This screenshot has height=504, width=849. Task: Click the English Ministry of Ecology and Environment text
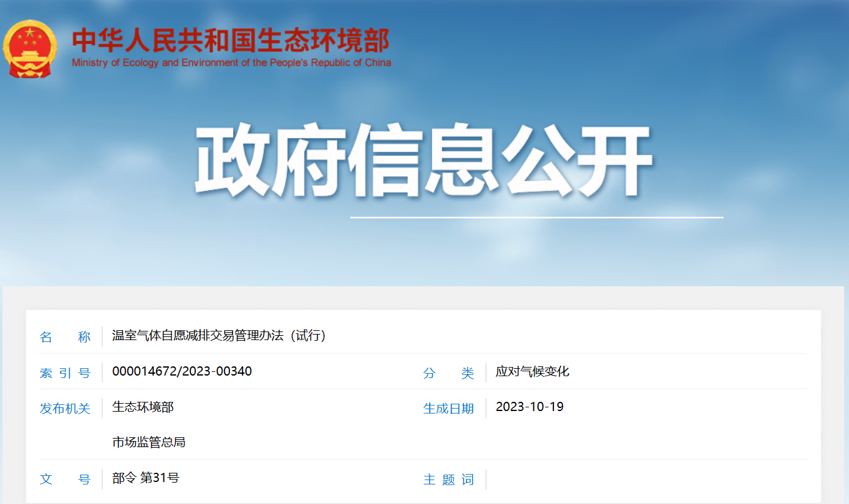[x=231, y=63]
